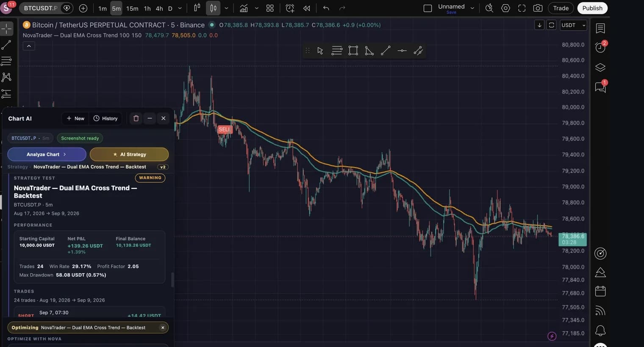Expand the chart style dropdown arrow
This screenshot has width=644, height=347.
coord(226,8)
